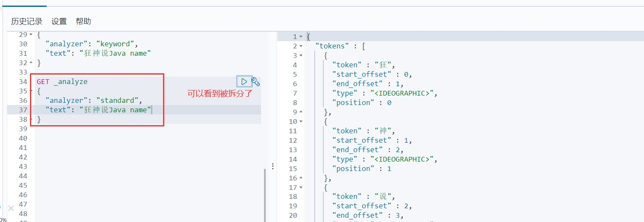This screenshot has width=644, height=222.
Task: Open the 历史记录 history menu
Action: tap(27, 21)
